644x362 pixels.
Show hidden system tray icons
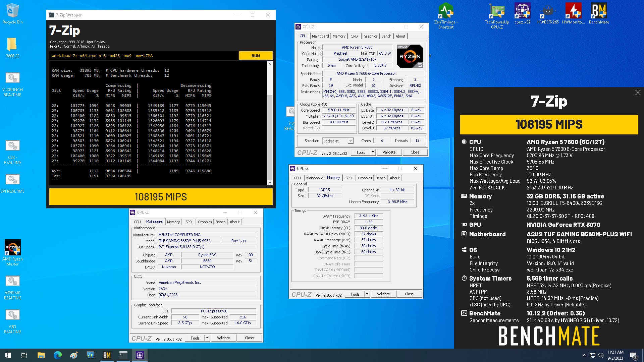tap(584, 355)
